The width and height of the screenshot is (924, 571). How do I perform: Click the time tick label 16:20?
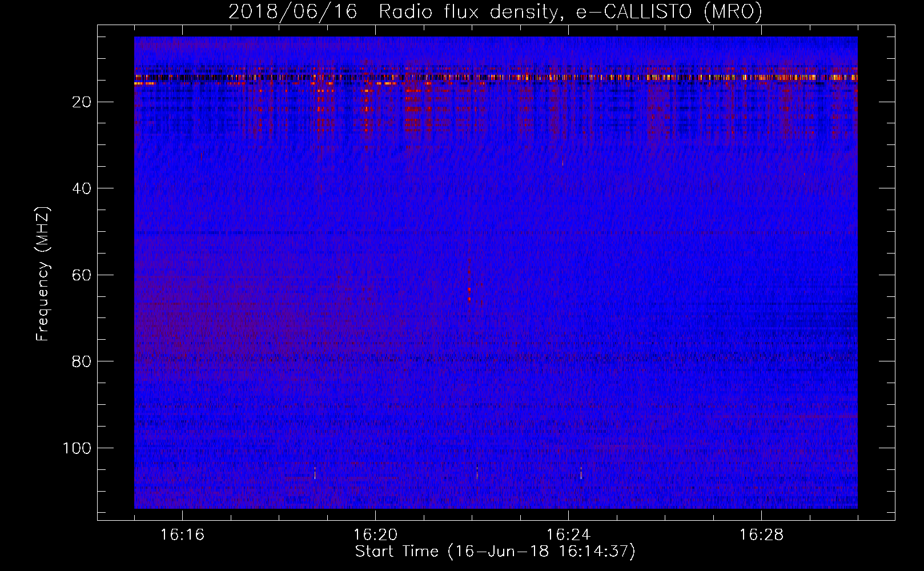click(375, 534)
